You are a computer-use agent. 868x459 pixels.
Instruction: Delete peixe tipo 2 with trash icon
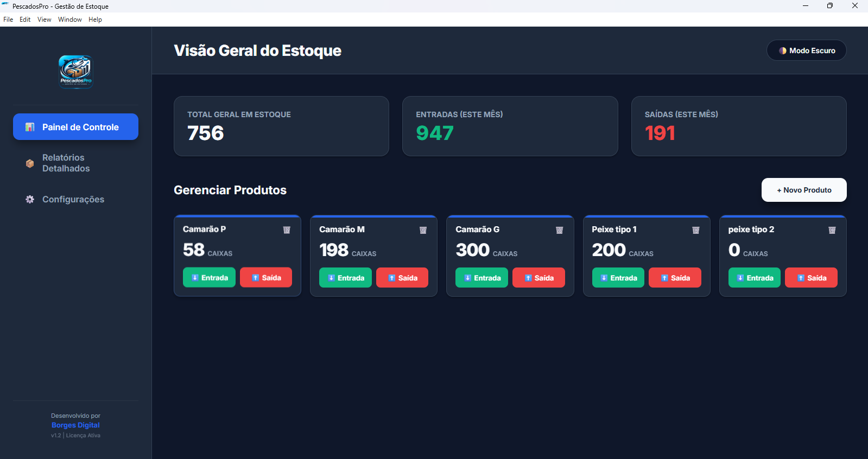pyautogui.click(x=832, y=230)
